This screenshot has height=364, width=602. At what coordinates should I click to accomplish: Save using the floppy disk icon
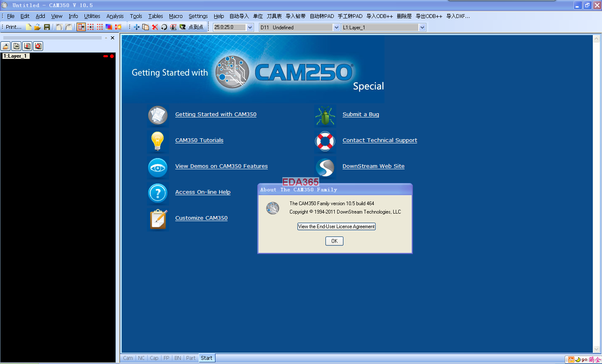[x=47, y=27]
